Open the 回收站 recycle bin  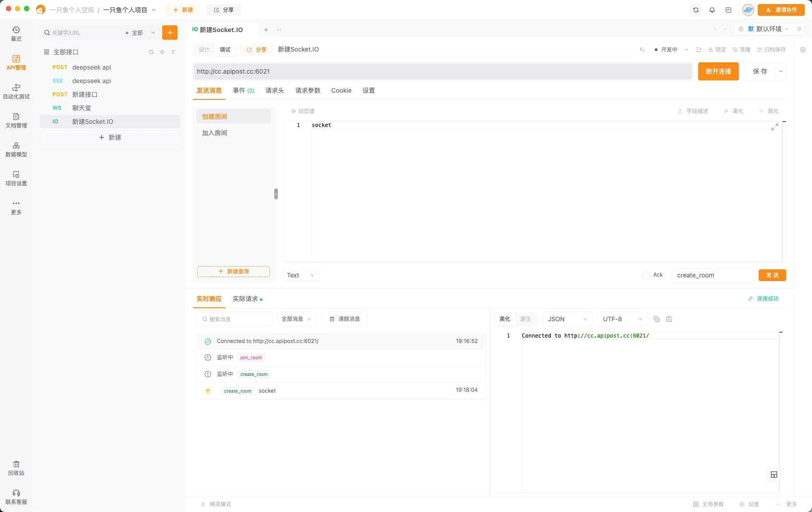16,468
